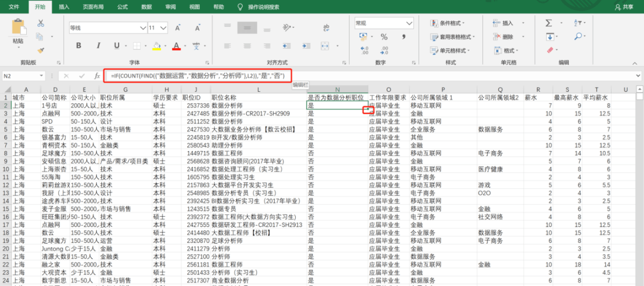
Task: Click the 共享 share button
Action: point(624,7)
